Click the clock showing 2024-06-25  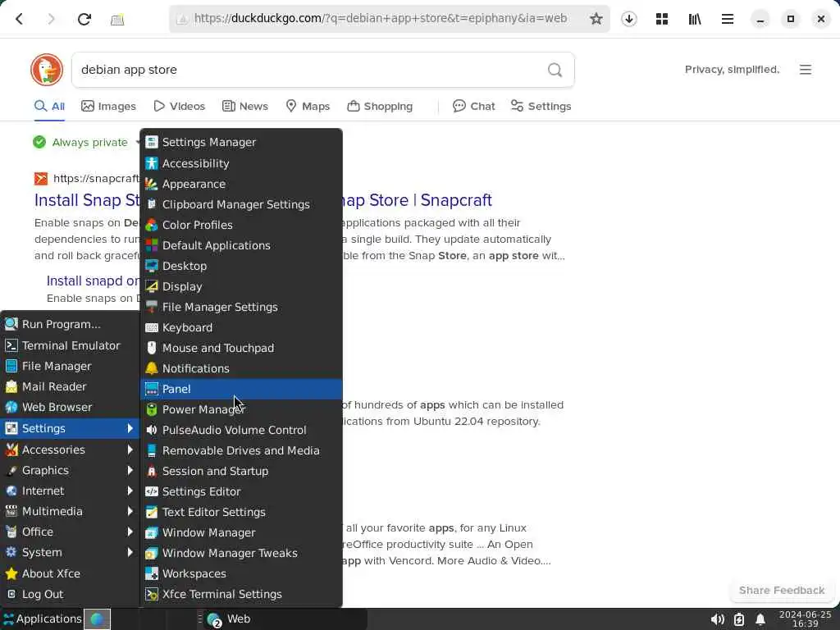805,619
